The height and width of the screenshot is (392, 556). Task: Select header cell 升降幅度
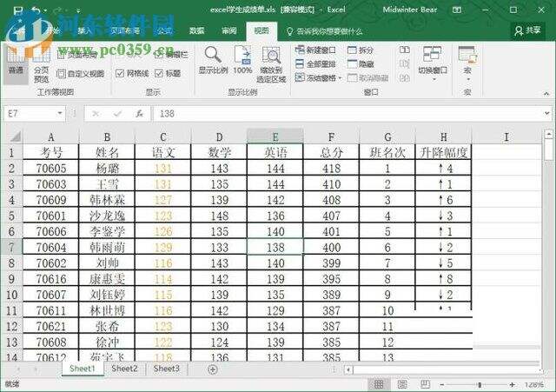[443, 152]
